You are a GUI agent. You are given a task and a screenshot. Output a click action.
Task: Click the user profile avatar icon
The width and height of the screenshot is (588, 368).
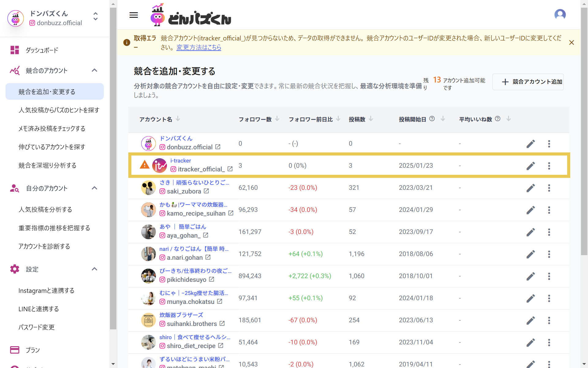click(x=560, y=14)
